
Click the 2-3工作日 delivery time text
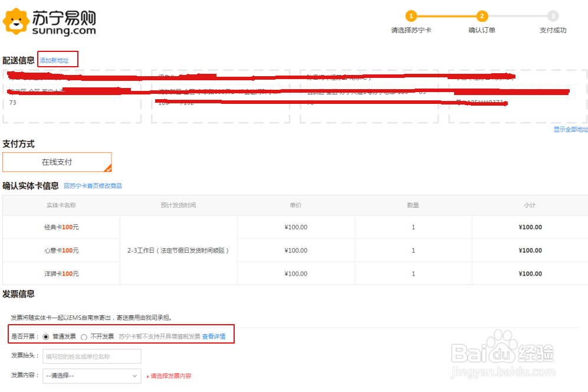point(178,250)
